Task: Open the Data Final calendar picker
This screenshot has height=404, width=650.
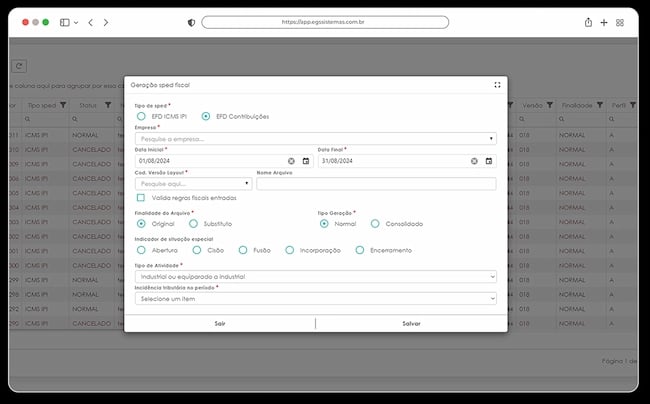Action: tap(489, 161)
